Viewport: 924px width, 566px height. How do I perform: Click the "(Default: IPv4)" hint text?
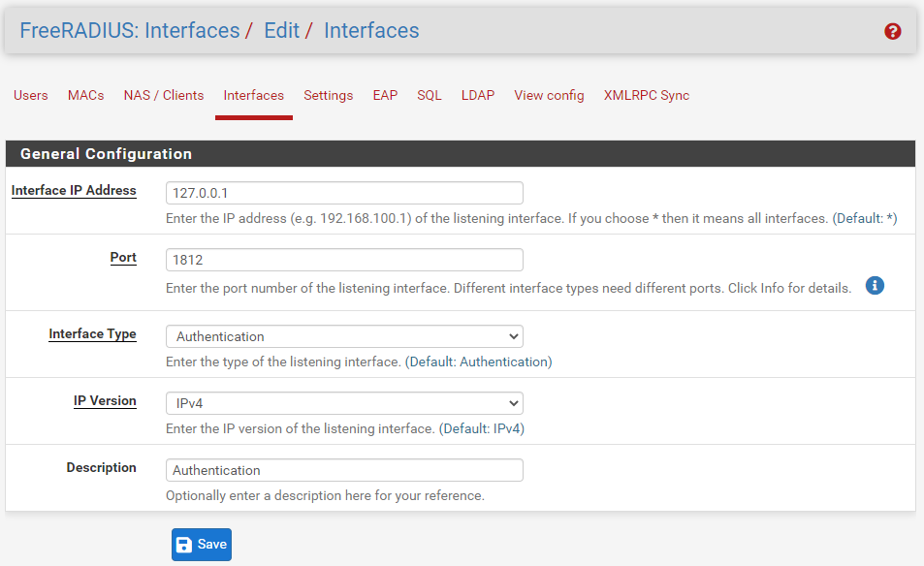[x=482, y=428]
